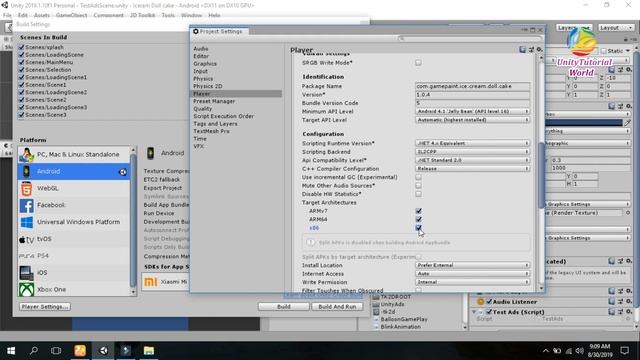The height and width of the screenshot is (360, 640).
Task: Enable Mute Other Audio Sources
Action: click(418, 186)
